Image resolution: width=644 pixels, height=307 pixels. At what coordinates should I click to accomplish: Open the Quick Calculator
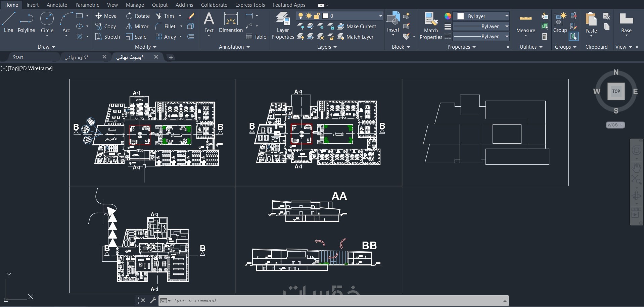[545, 37]
